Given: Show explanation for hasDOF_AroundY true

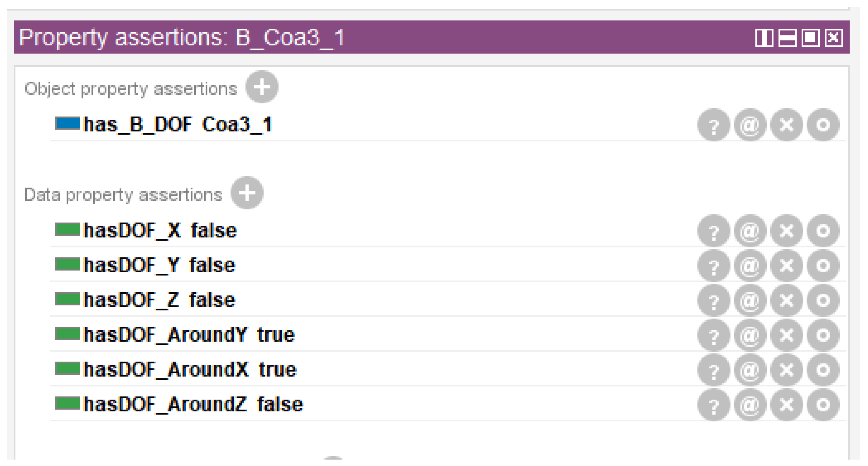Looking at the screenshot, I should (714, 335).
